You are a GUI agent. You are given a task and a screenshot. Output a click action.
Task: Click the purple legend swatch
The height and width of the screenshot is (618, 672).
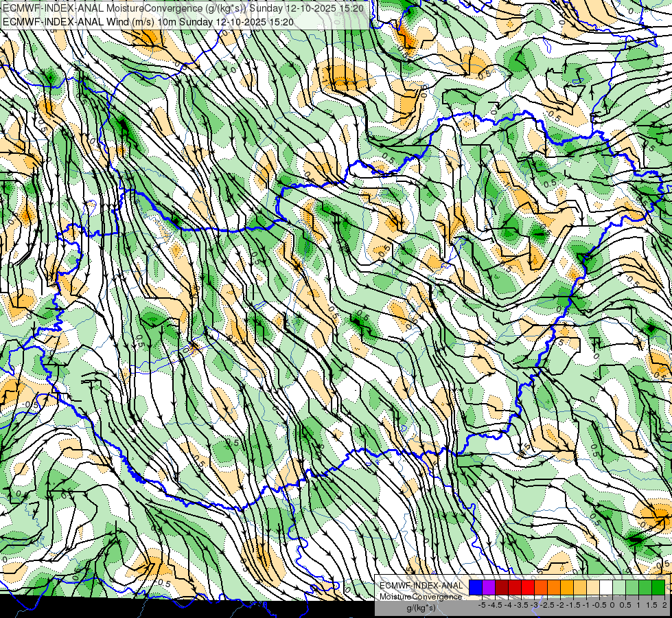pos(489,588)
